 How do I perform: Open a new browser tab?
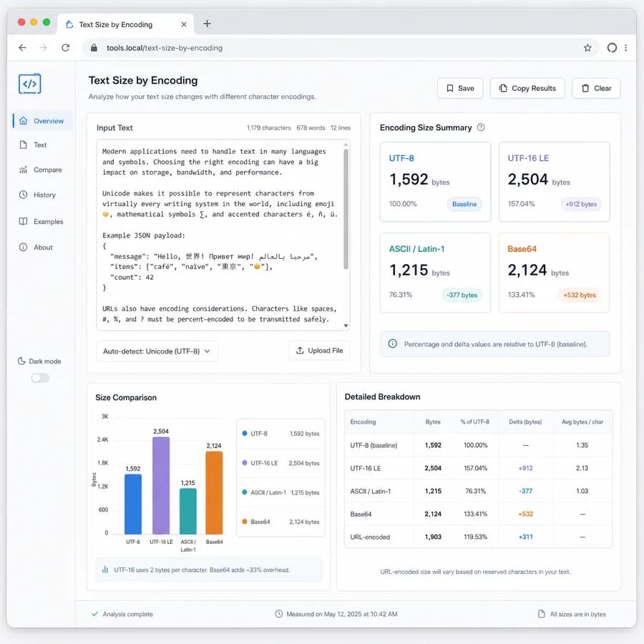207,24
